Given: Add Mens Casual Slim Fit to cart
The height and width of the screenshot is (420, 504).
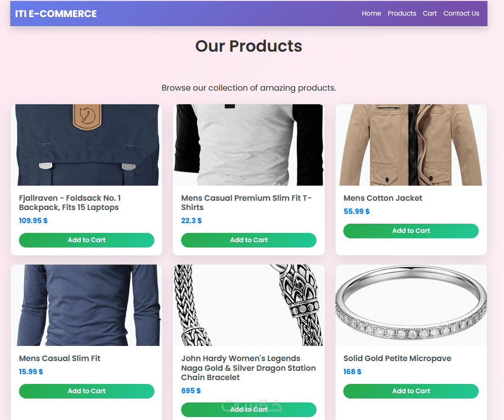Looking at the screenshot, I should pos(86,391).
